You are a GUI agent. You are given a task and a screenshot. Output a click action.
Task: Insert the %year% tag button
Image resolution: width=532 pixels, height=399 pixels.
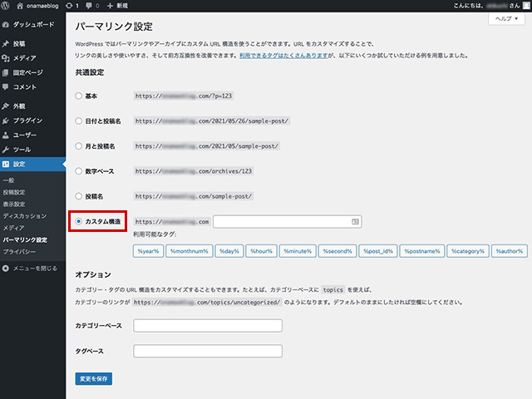click(x=148, y=251)
